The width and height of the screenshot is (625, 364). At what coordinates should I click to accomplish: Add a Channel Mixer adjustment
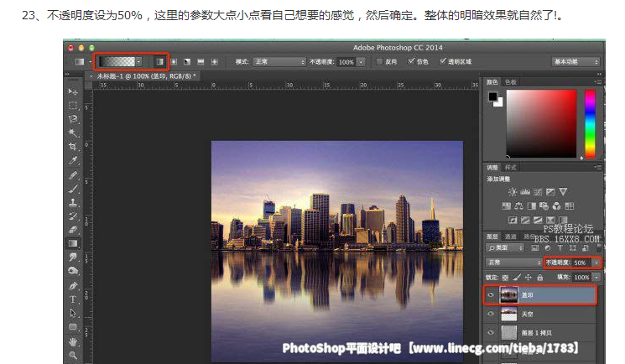point(556,205)
